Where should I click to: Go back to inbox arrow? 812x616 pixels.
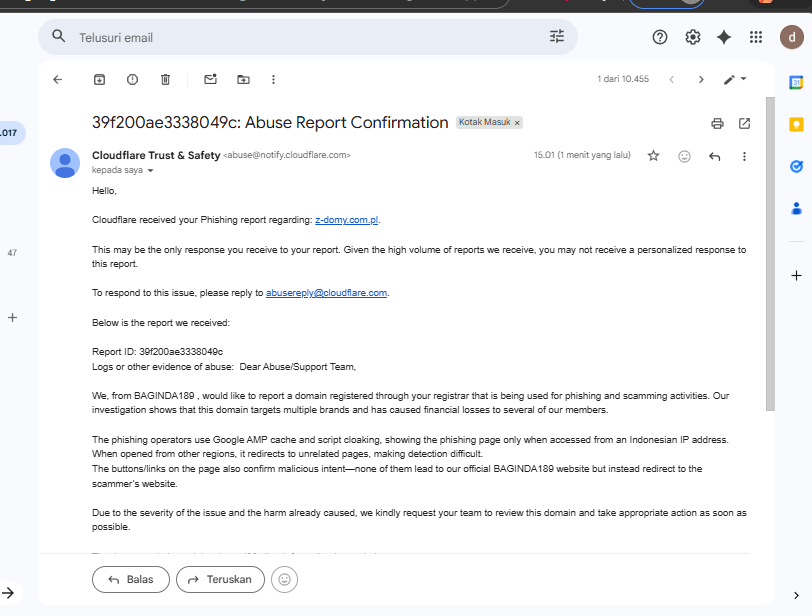tap(57, 79)
